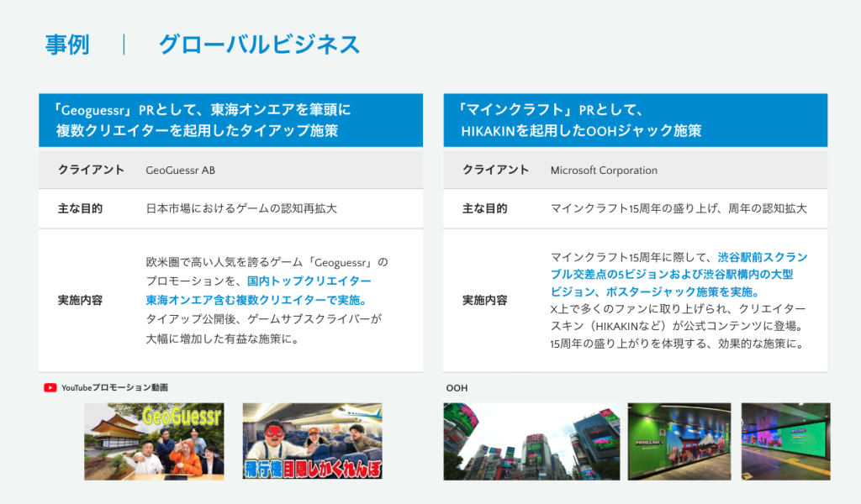Click the グローバルビジネス heading
Image resolution: width=861 pixels, height=504 pixels.
(x=259, y=45)
